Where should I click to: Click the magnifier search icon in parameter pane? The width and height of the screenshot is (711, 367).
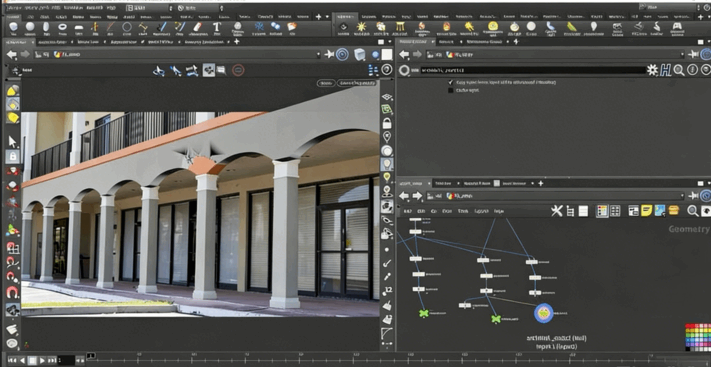point(679,70)
